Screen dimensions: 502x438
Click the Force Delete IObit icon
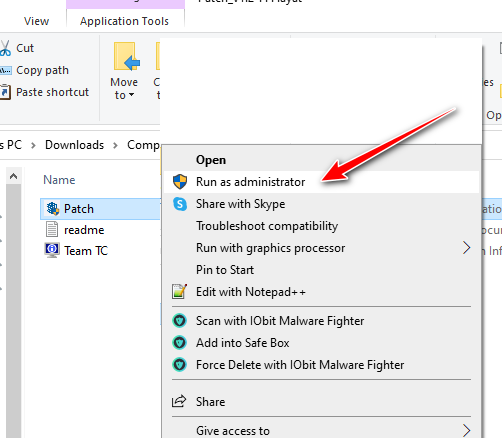click(x=180, y=365)
